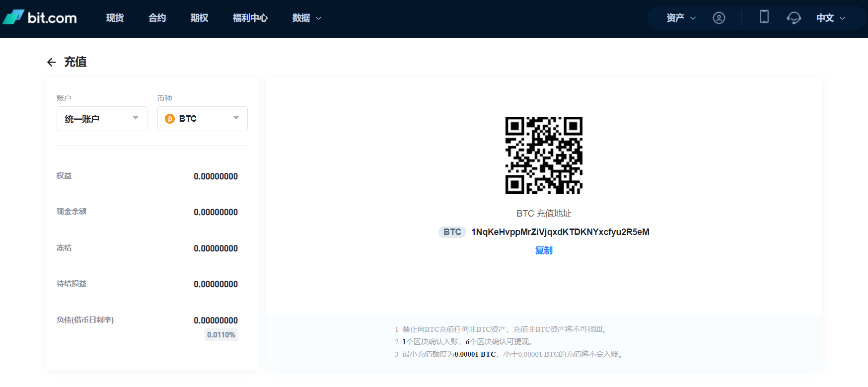
Task: Click the mobile app download icon
Action: coord(764,17)
